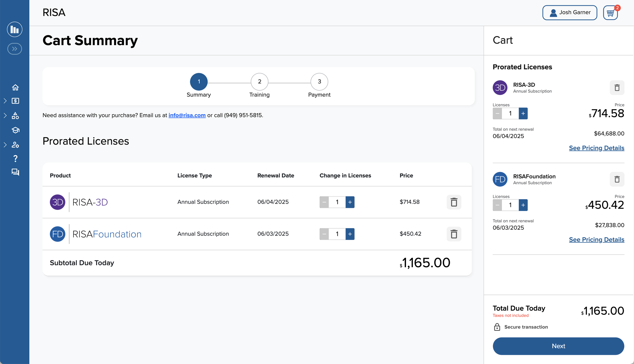Screen dimensions: 634x364
Task: Remove RISAFoundation from the Cart panel
Action: click(x=617, y=179)
